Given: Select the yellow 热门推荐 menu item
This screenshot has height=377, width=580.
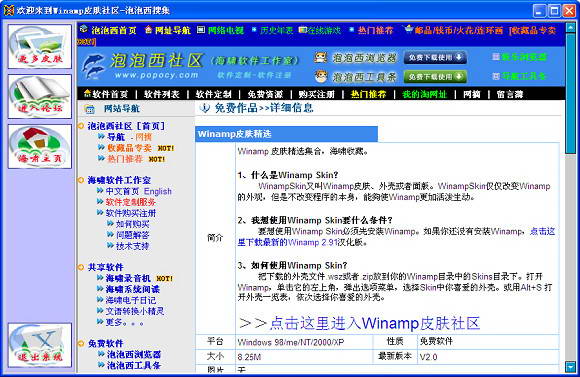Looking at the screenshot, I should click(368, 94).
